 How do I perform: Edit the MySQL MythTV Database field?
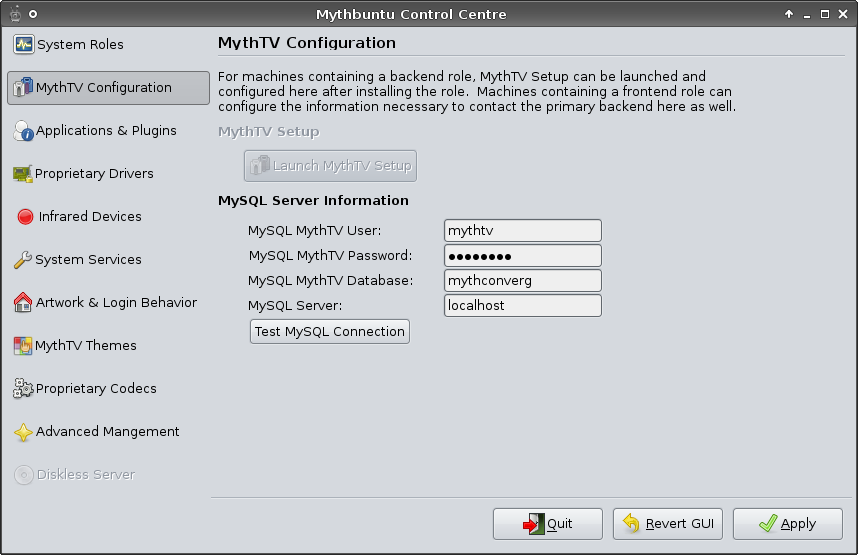tap(522, 281)
